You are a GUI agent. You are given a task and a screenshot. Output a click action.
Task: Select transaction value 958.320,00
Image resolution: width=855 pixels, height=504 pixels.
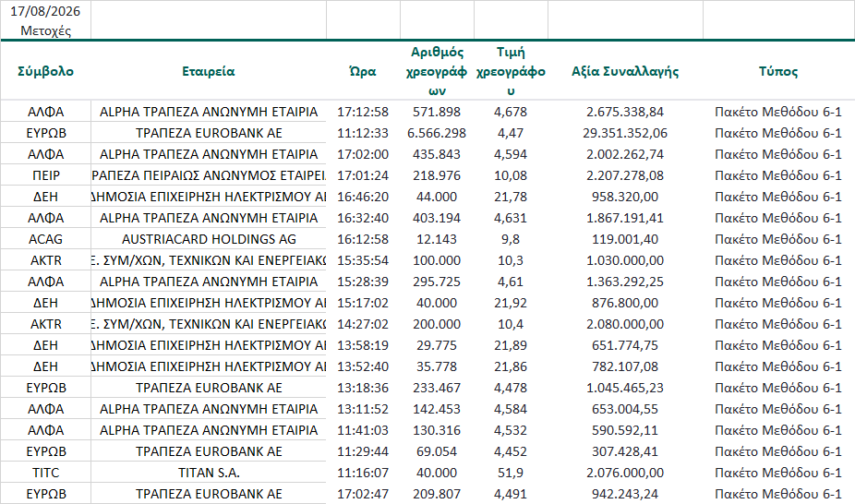pyautogui.click(x=625, y=197)
